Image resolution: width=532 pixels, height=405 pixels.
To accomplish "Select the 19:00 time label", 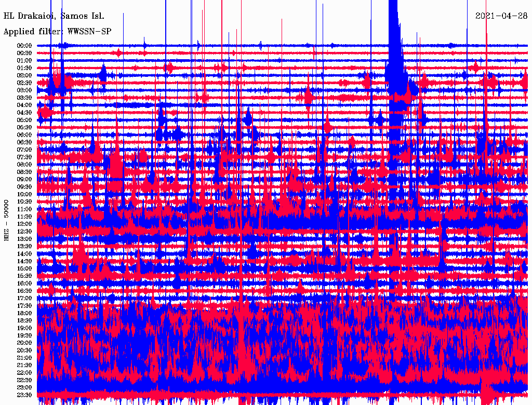I will [x=24, y=328].
